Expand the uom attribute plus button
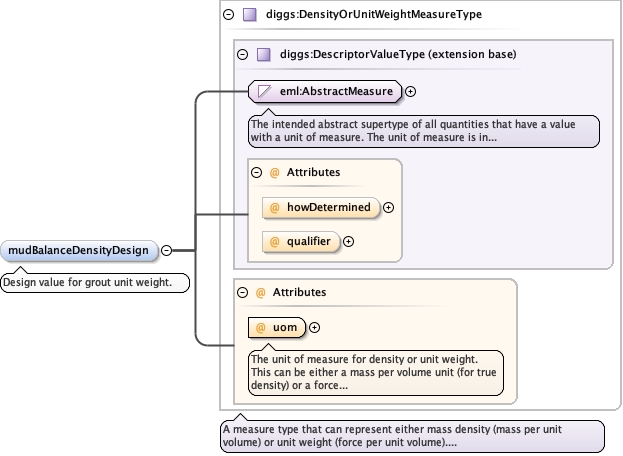Screen dimensions: 623x456 314,326
